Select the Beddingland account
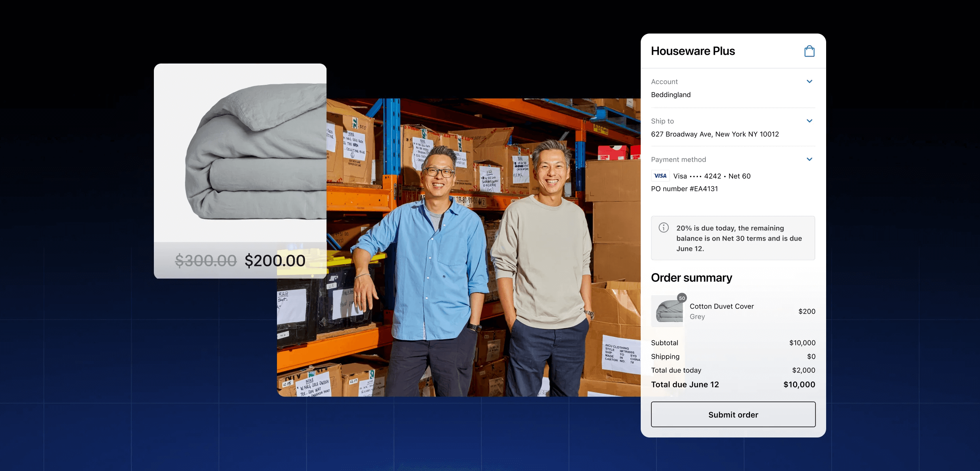The width and height of the screenshot is (980, 471). pos(671,95)
